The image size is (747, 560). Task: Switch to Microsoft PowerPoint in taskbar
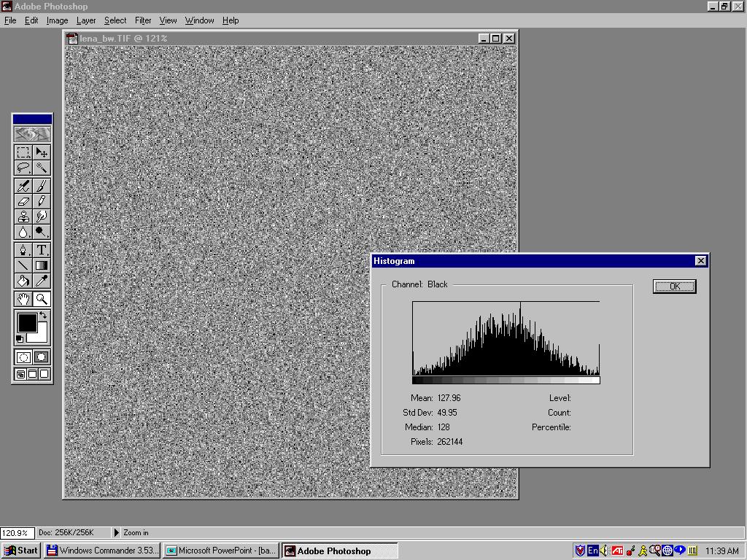point(221,551)
